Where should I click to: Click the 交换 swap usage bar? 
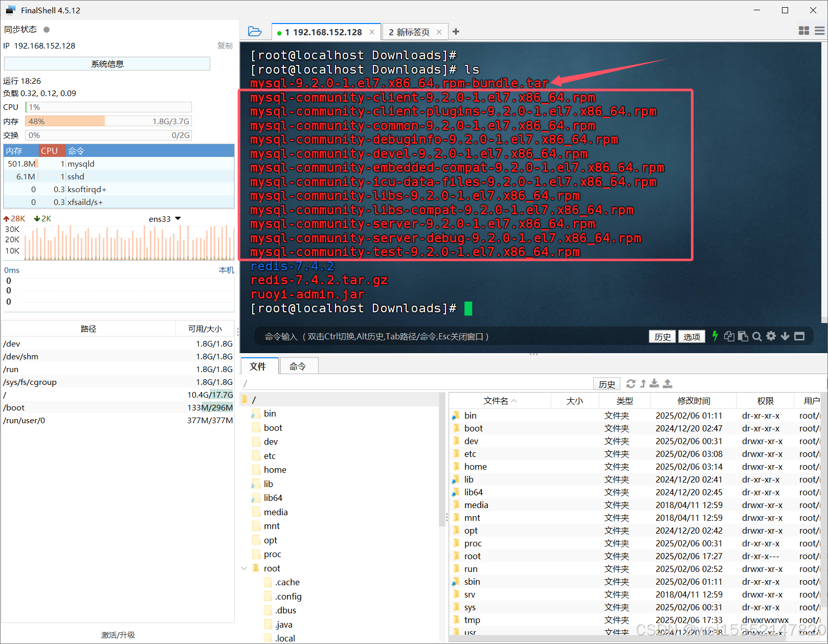(x=108, y=135)
